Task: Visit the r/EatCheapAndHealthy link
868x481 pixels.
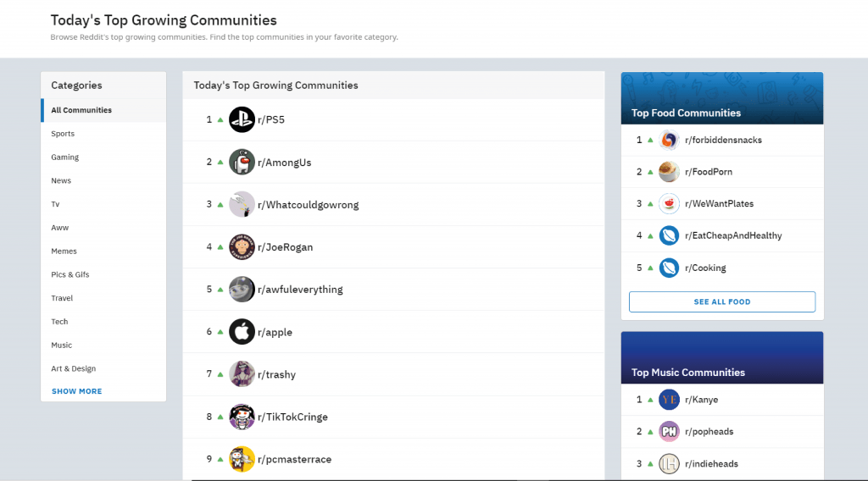Action: [x=733, y=236]
